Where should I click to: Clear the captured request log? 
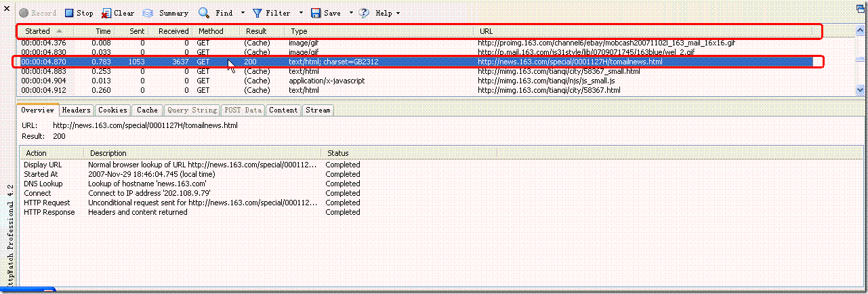118,13
